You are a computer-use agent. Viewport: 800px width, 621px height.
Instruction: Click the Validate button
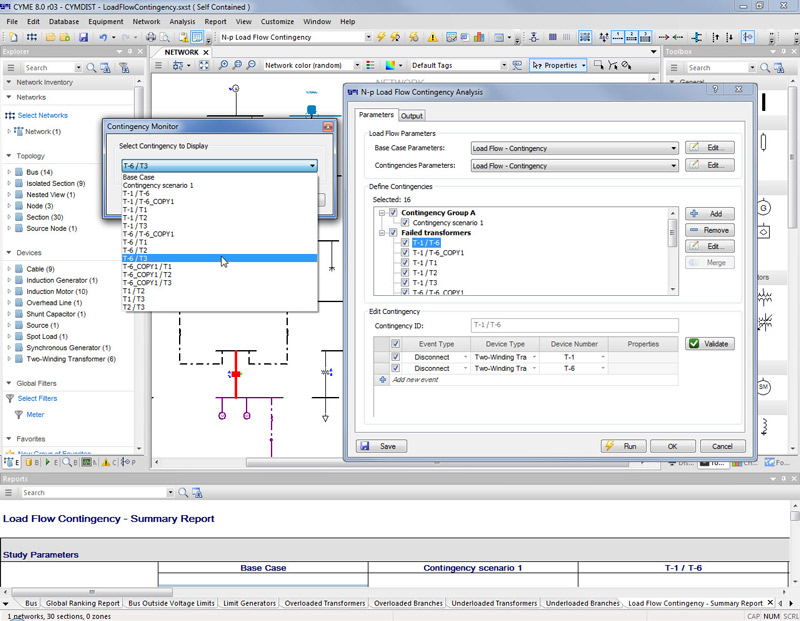tap(710, 344)
